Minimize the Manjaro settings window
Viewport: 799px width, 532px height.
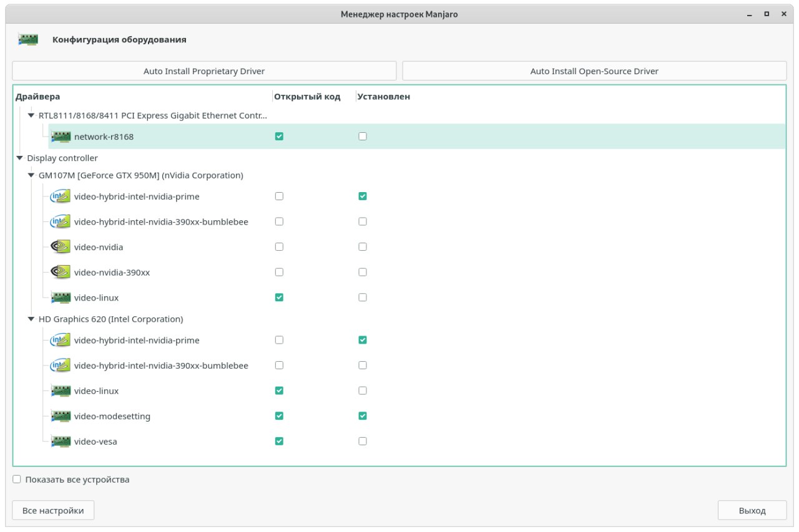coord(750,14)
